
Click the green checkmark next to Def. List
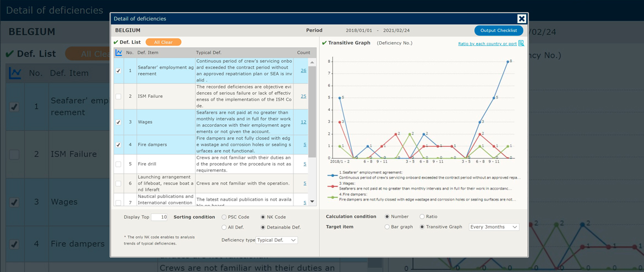point(116,42)
